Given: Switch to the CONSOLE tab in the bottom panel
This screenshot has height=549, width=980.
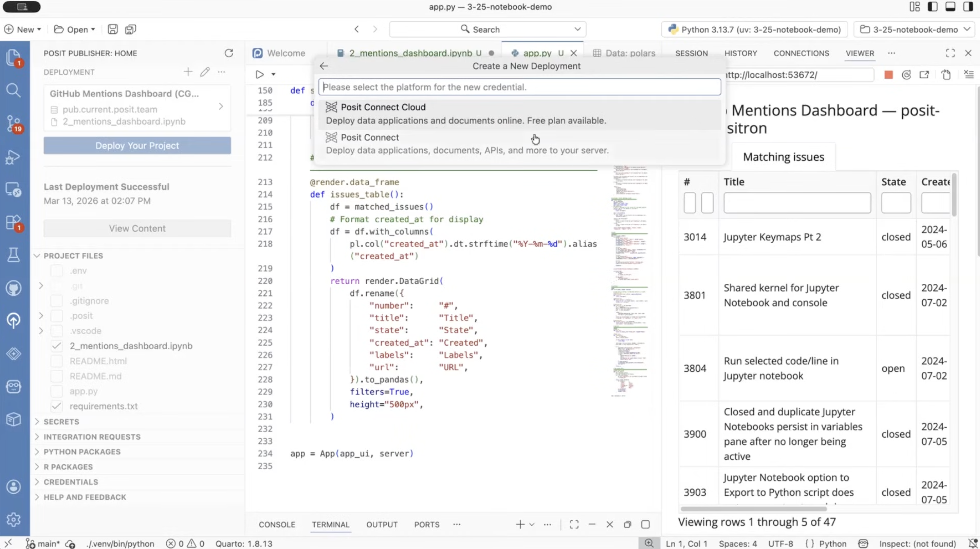Looking at the screenshot, I should pos(277,524).
